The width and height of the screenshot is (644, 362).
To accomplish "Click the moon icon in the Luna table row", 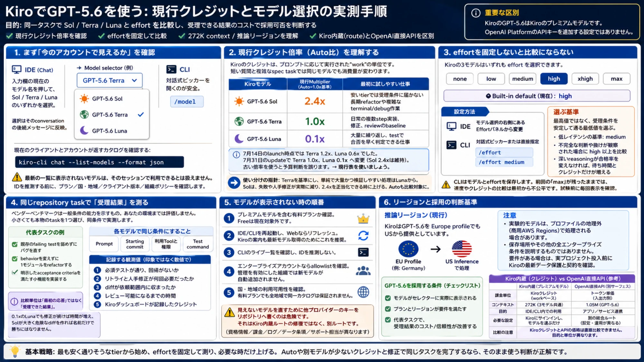I will (239, 139).
